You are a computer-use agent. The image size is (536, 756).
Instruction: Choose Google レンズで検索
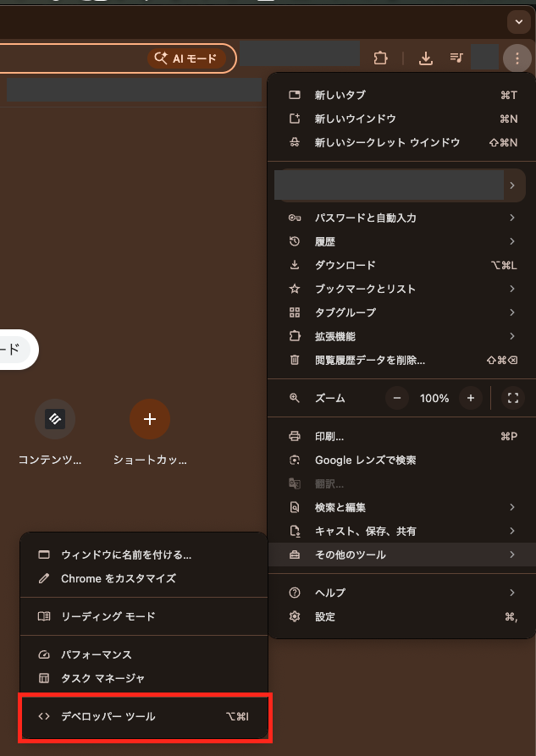[402, 461]
